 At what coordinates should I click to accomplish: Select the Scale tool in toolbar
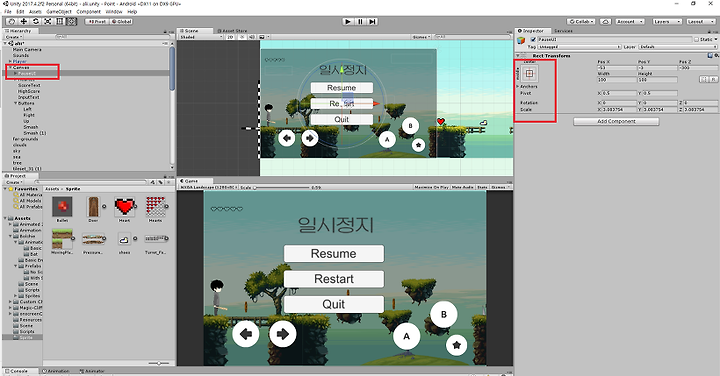[48, 21]
